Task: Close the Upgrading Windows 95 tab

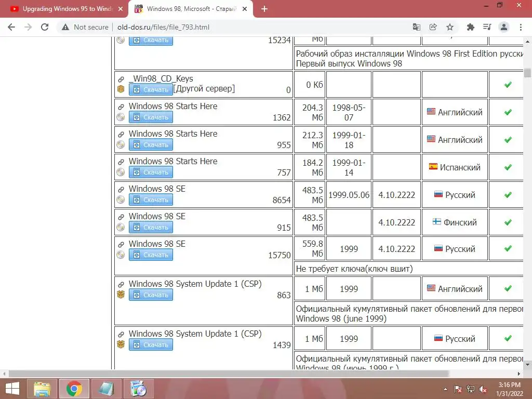Action: click(x=121, y=9)
